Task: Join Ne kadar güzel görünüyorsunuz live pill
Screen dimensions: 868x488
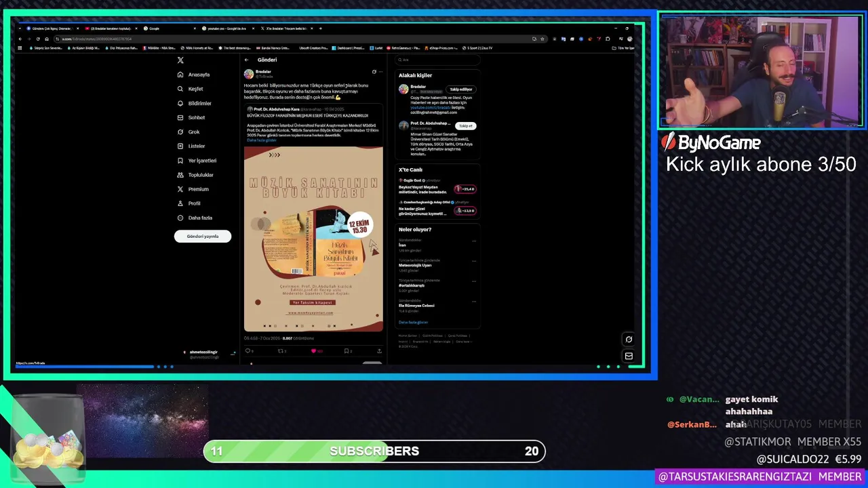Action: click(x=465, y=211)
